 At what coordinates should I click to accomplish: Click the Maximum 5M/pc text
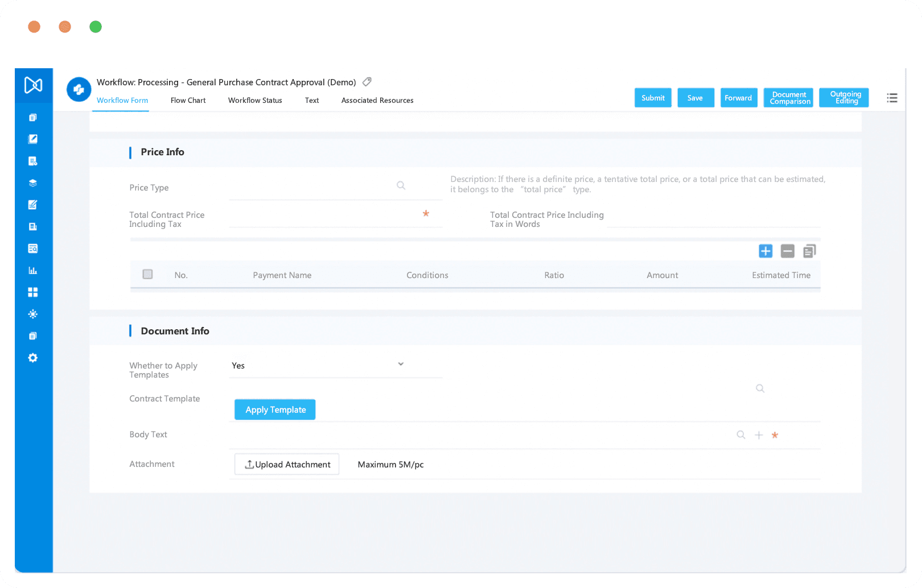point(391,465)
